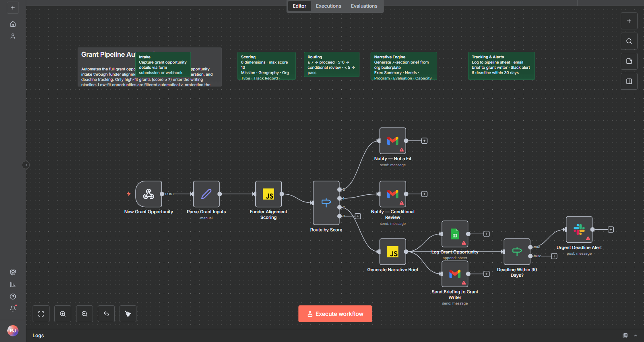Click the zoom out canvas button

(85, 314)
